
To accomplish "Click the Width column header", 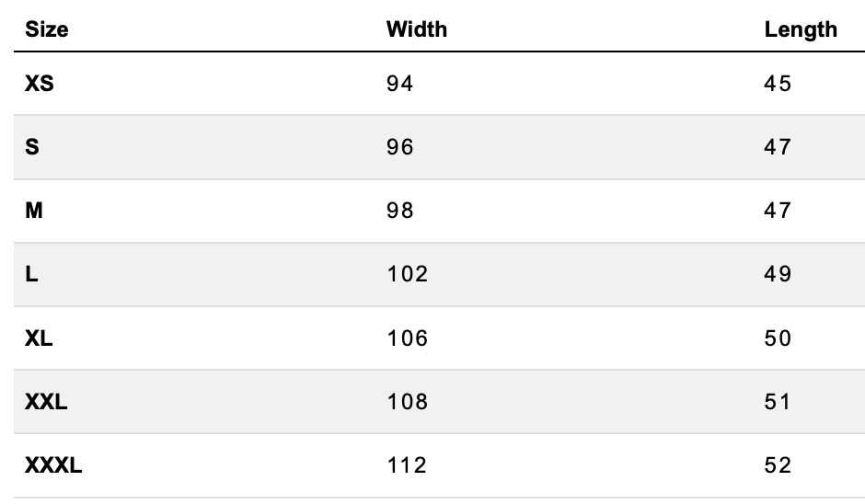I will pyautogui.click(x=416, y=29).
